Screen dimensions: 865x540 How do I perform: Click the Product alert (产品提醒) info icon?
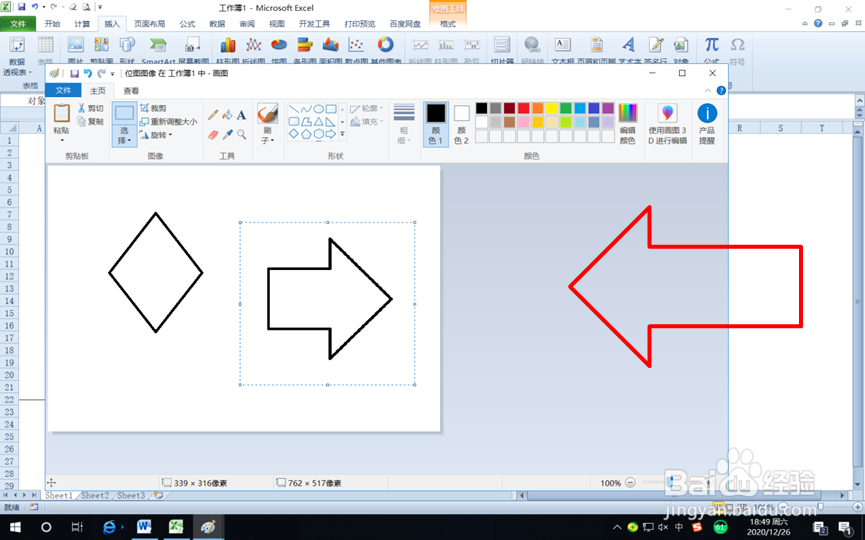[707, 124]
